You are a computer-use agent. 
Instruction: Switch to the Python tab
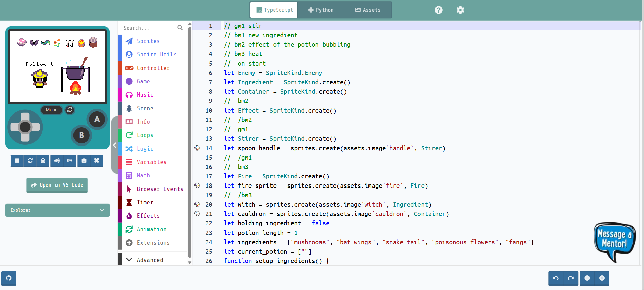tap(321, 10)
